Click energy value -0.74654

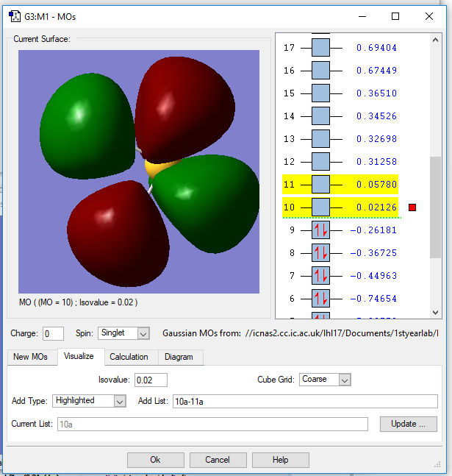point(373,299)
